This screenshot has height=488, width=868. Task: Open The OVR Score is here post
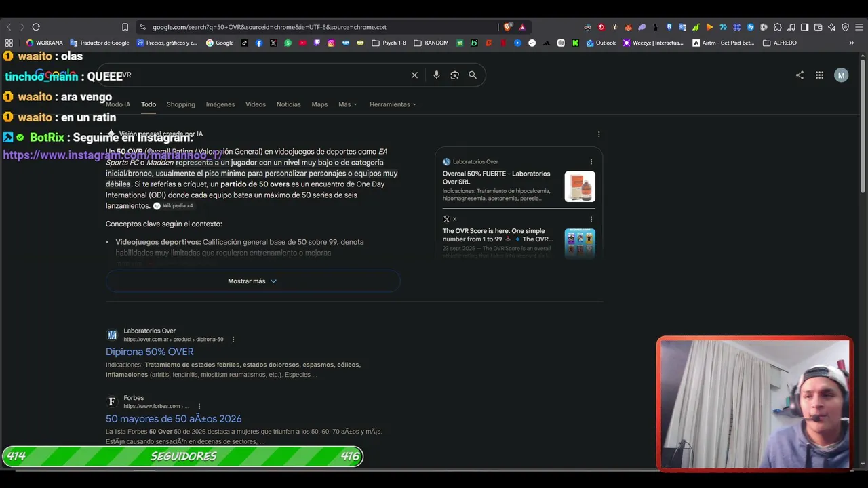click(x=498, y=235)
